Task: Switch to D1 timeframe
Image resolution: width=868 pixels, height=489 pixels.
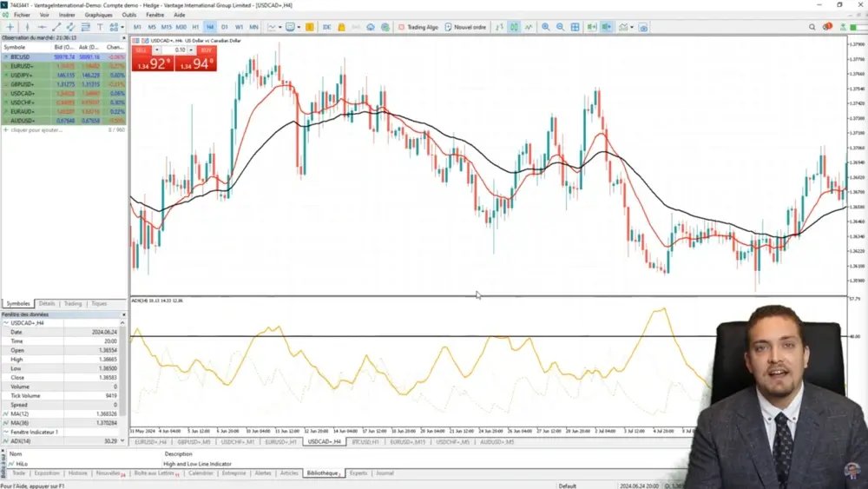Action: pyautogui.click(x=224, y=27)
